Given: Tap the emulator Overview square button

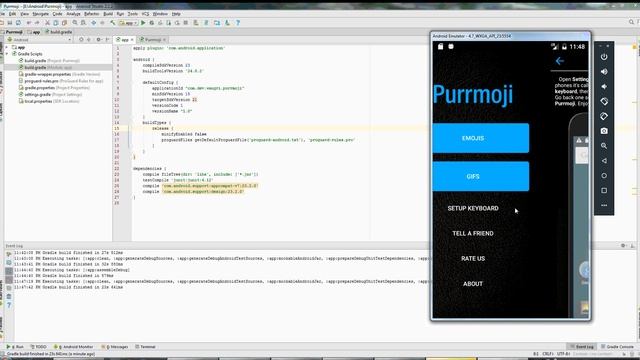Looking at the screenshot, I should (x=604, y=191).
